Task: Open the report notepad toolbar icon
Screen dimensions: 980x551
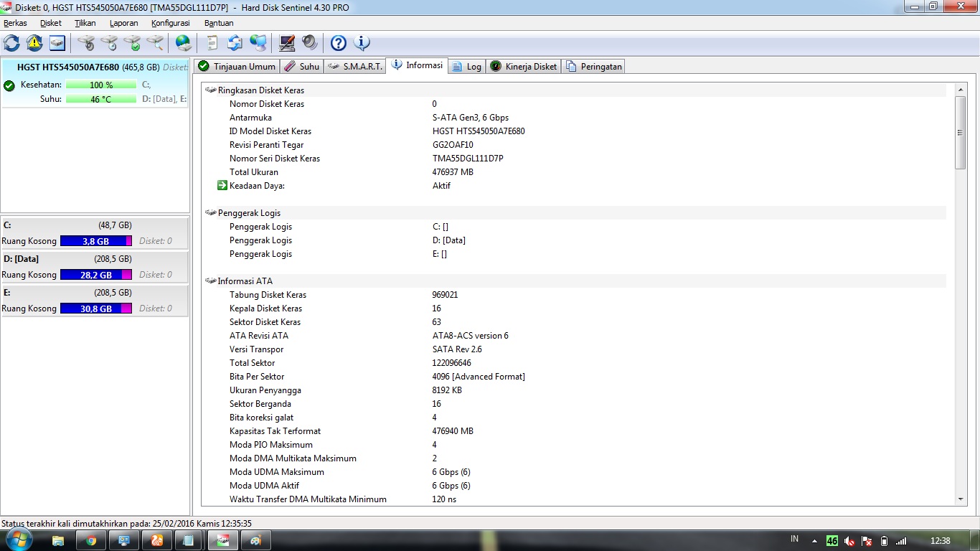Action: pyautogui.click(x=212, y=43)
